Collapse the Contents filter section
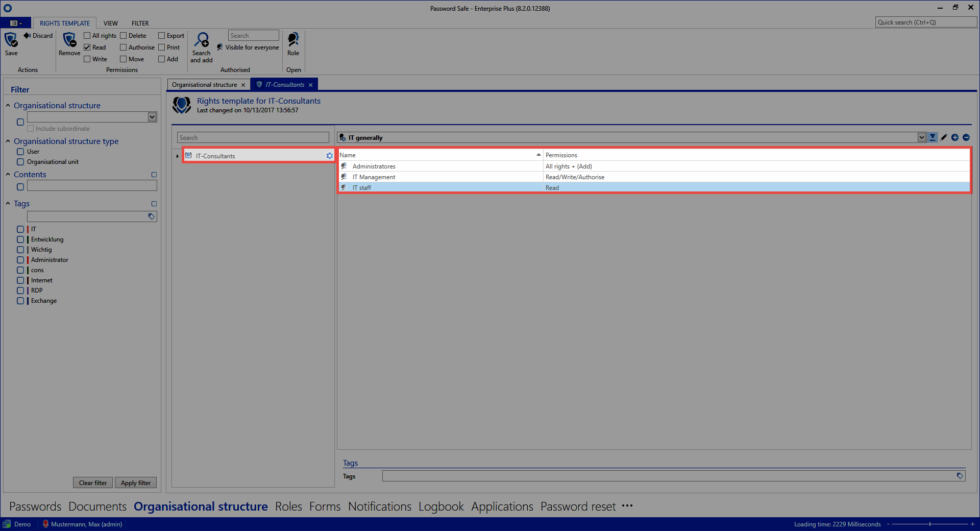Viewport: 980px width, 531px height. tap(8, 175)
